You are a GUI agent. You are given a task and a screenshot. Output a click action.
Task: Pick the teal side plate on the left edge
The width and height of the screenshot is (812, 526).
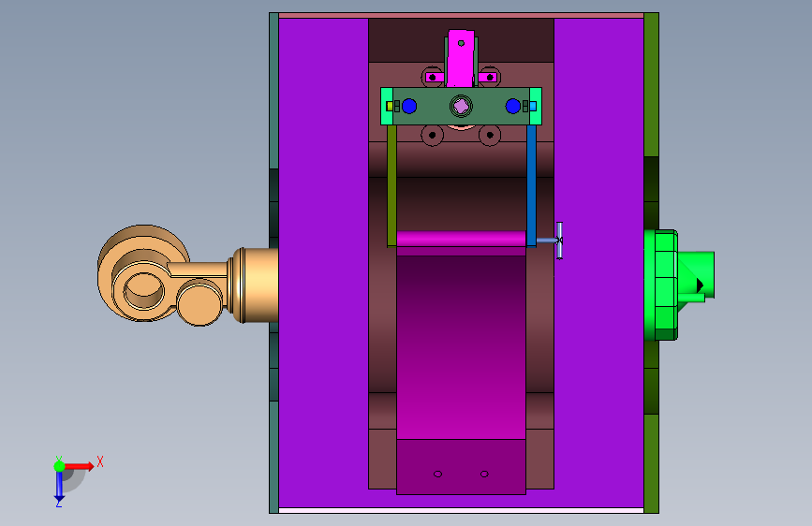(x=274, y=263)
